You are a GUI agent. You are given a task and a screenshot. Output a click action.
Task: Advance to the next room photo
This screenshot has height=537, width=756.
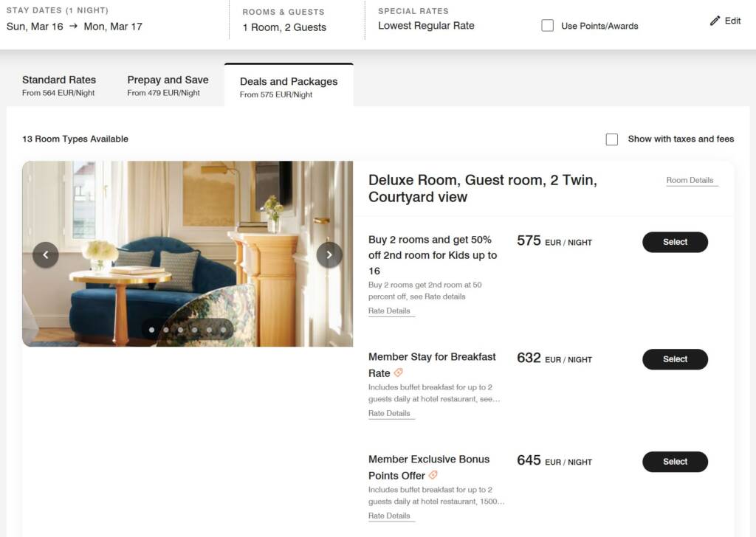click(x=329, y=254)
